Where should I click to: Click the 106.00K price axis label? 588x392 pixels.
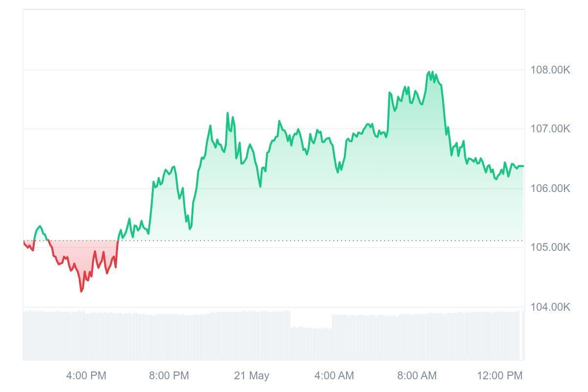[x=550, y=189]
